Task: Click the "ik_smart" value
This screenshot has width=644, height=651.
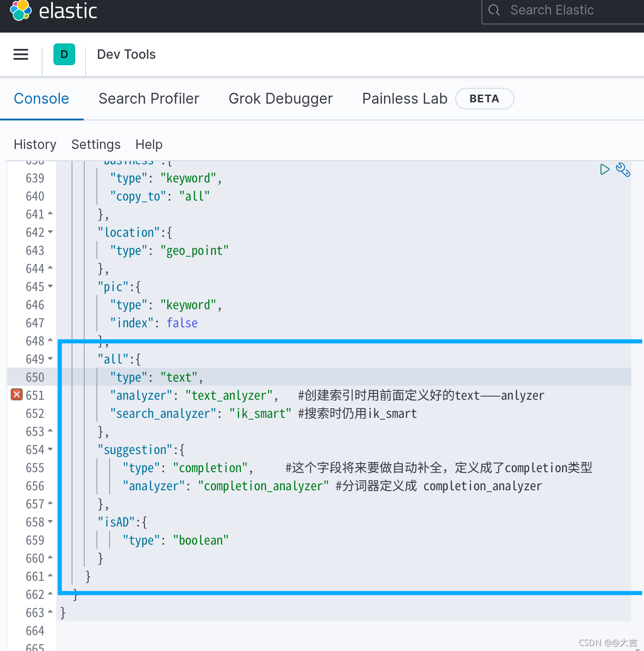Action: point(260,414)
